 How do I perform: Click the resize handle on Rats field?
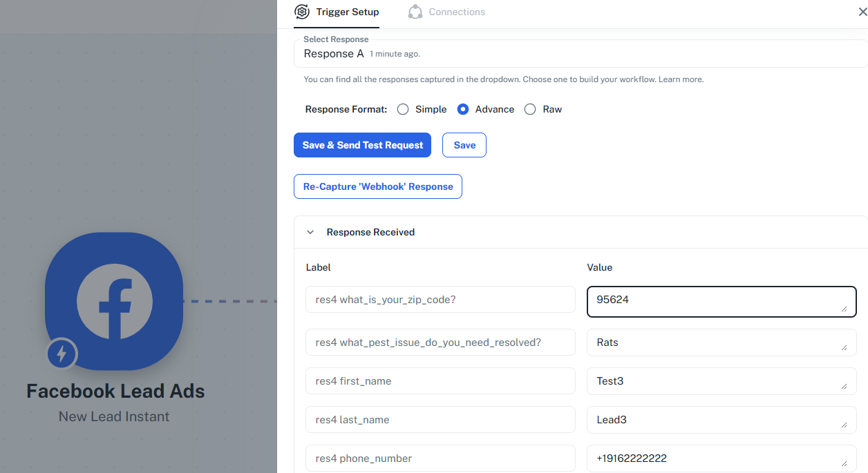[x=845, y=348]
